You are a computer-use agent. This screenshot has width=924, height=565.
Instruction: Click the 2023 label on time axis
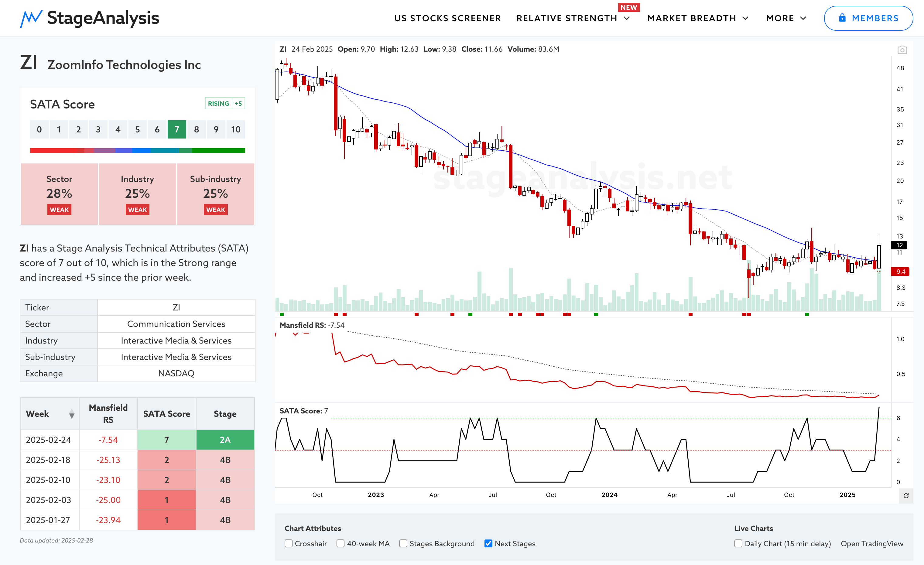point(376,495)
